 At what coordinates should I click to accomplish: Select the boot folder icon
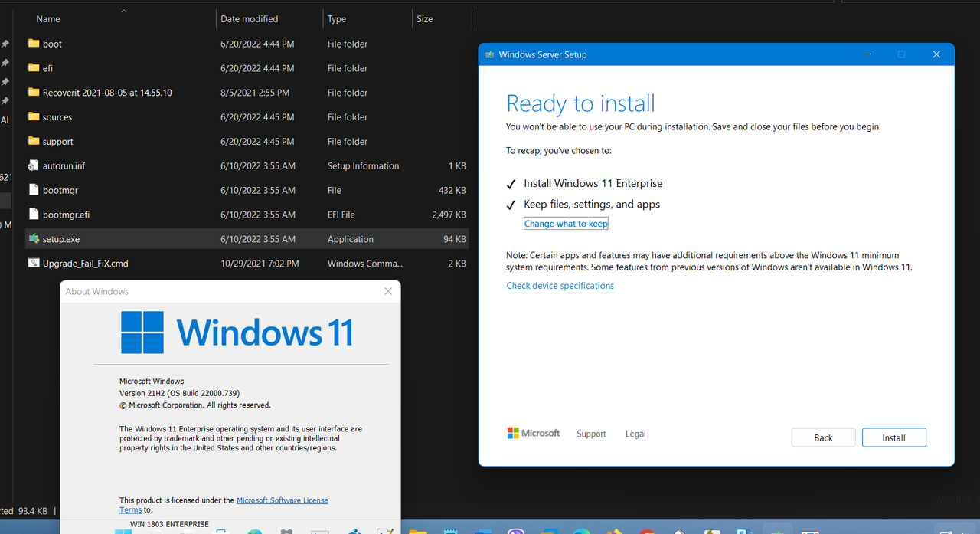click(x=34, y=44)
